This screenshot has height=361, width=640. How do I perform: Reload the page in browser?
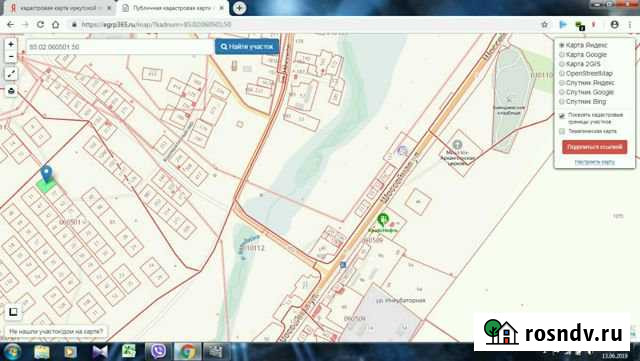pos(40,25)
